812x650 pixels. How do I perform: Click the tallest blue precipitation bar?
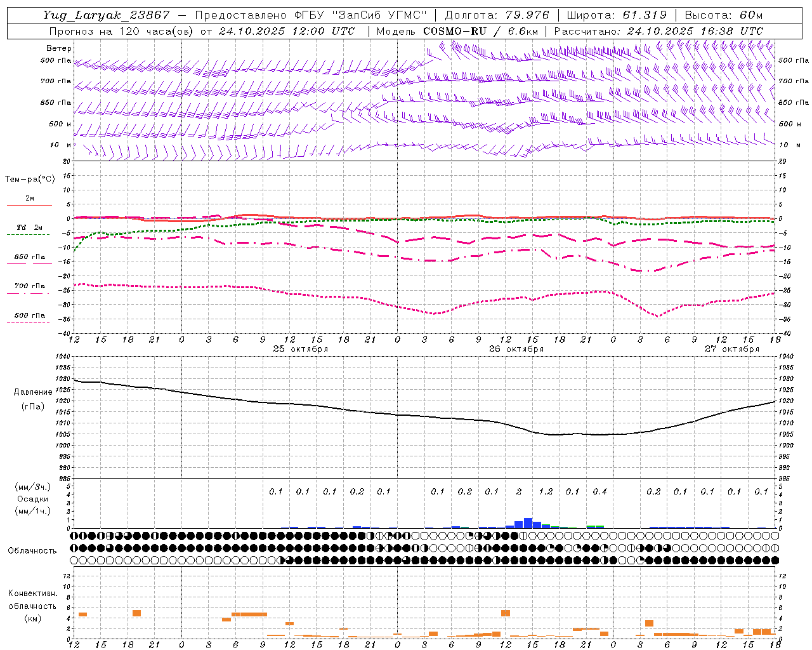coord(528,523)
